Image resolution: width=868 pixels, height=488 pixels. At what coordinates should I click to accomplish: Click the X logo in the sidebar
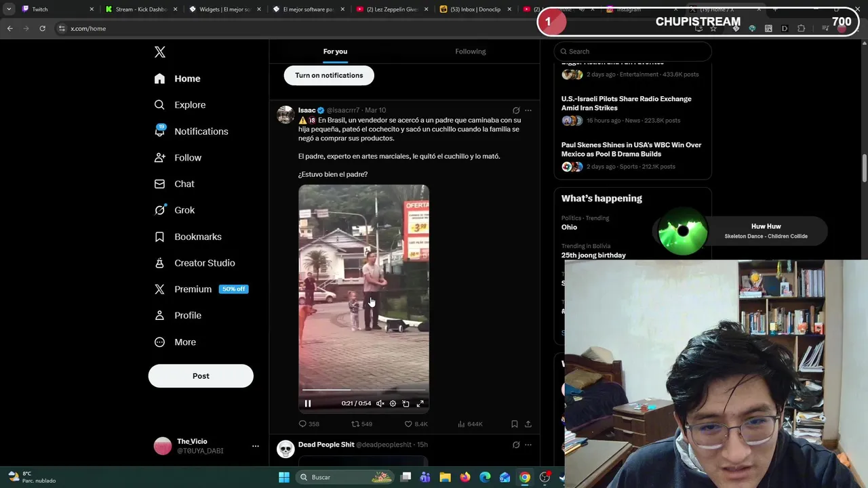[160, 52]
